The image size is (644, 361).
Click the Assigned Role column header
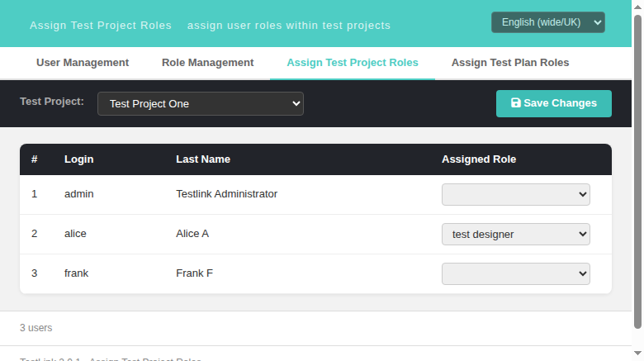479,159
